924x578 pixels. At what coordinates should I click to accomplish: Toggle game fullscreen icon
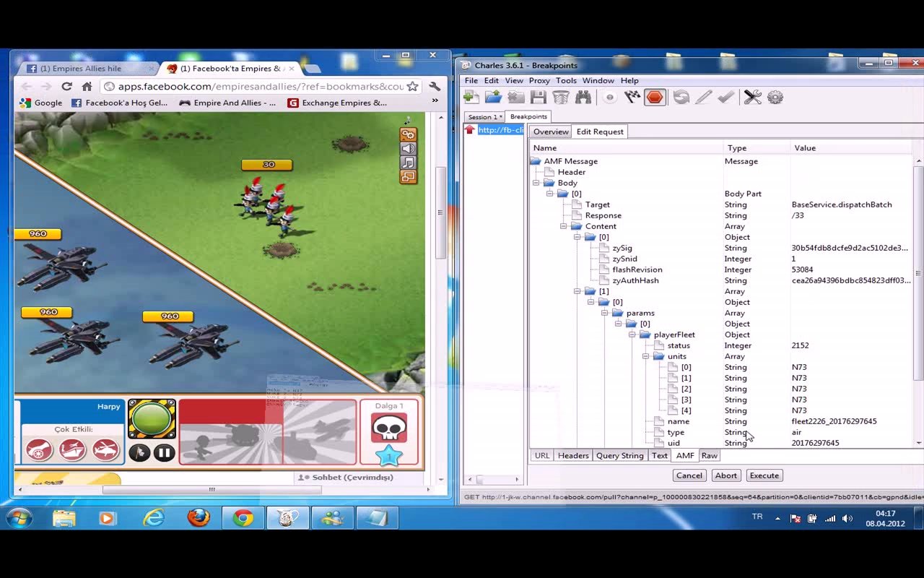(x=409, y=177)
